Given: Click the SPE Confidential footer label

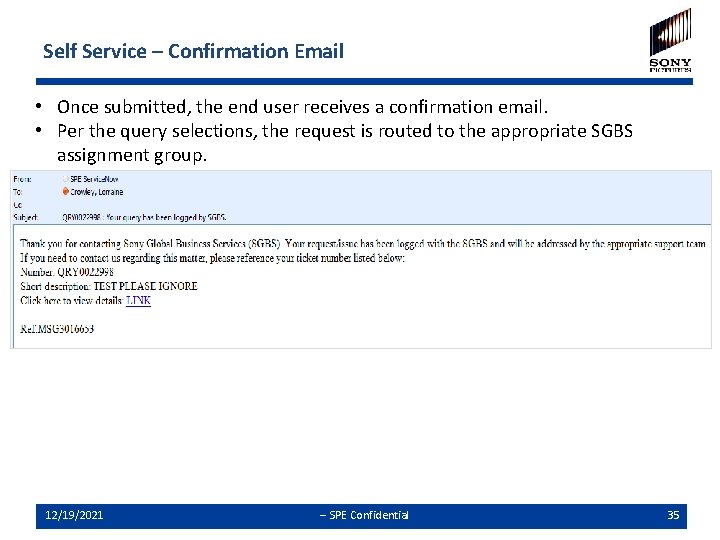Looking at the screenshot, I should (364, 515).
